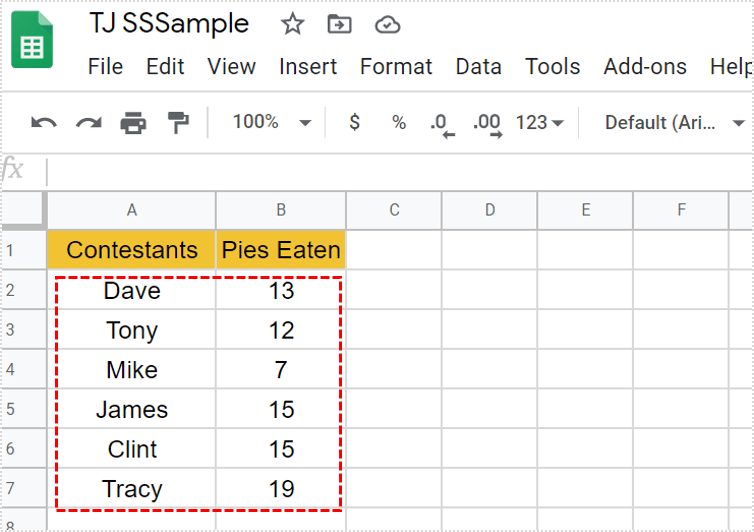Increase decimal places
This screenshot has width=754, height=532.
487,123
